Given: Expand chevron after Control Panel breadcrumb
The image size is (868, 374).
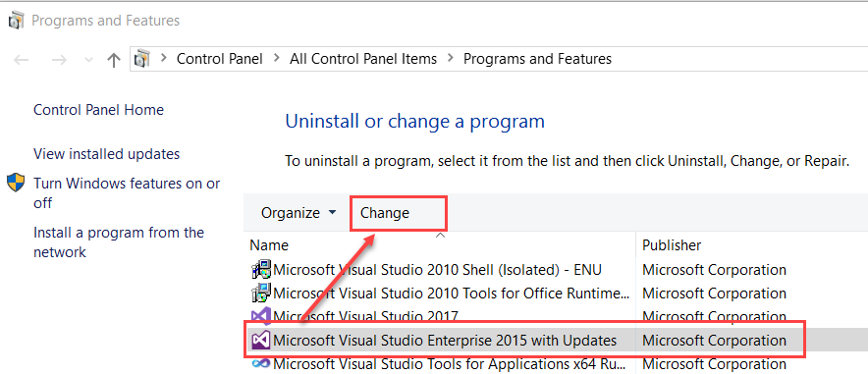Looking at the screenshot, I should (x=276, y=59).
